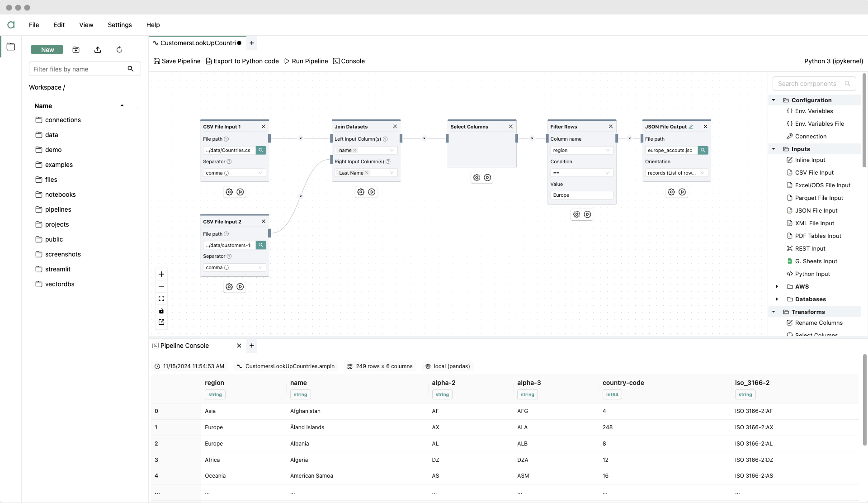Select the CustomersLookUpCountries tab
This screenshot has width=868, height=503.
[x=197, y=43]
